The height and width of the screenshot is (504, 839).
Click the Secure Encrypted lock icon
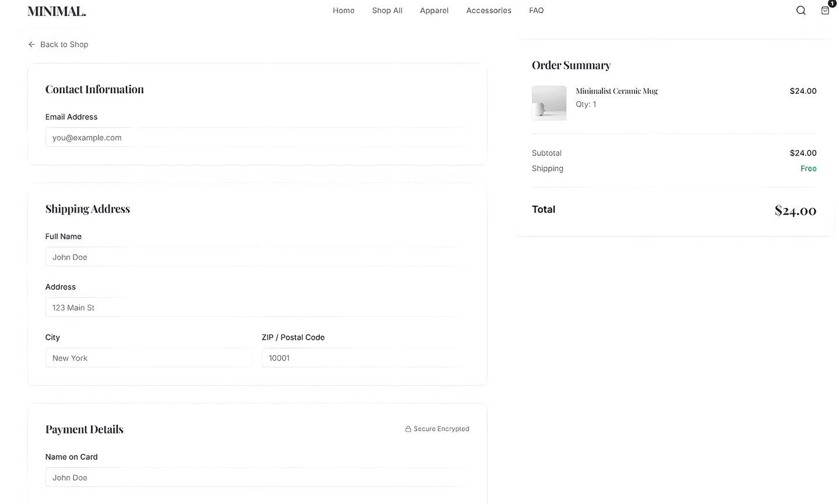click(408, 428)
